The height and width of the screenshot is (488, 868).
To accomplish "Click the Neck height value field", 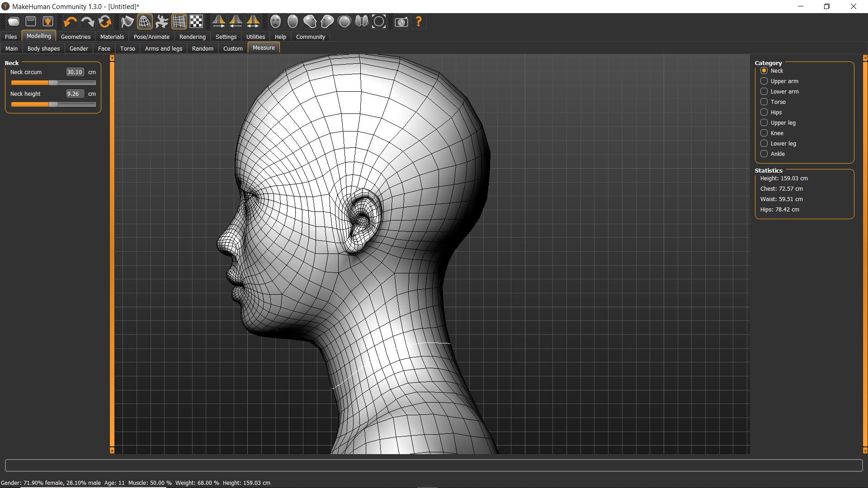I will [74, 94].
